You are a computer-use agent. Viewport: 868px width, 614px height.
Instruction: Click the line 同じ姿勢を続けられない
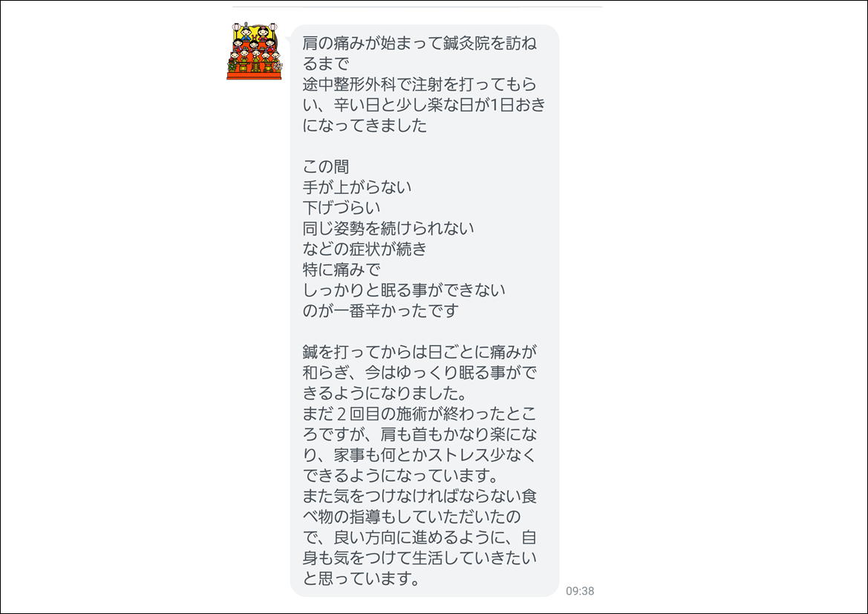click(x=388, y=228)
